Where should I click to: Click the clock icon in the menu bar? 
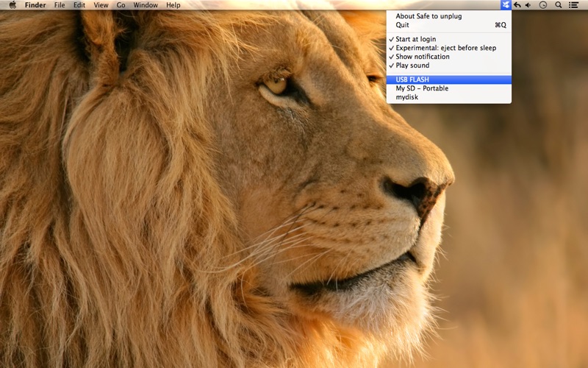[543, 5]
